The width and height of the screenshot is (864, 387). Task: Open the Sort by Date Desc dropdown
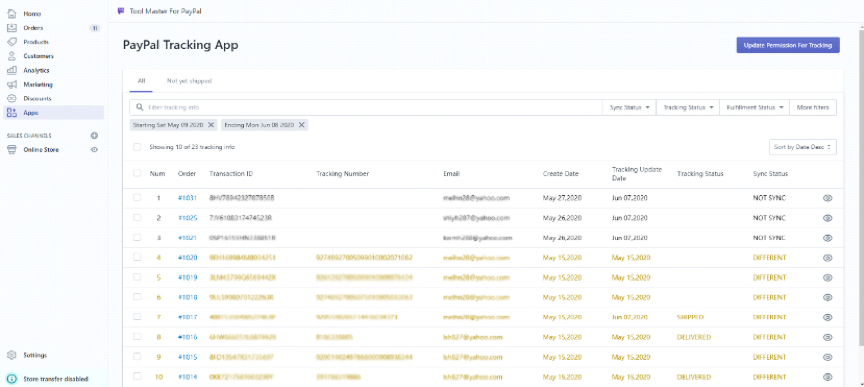click(803, 147)
